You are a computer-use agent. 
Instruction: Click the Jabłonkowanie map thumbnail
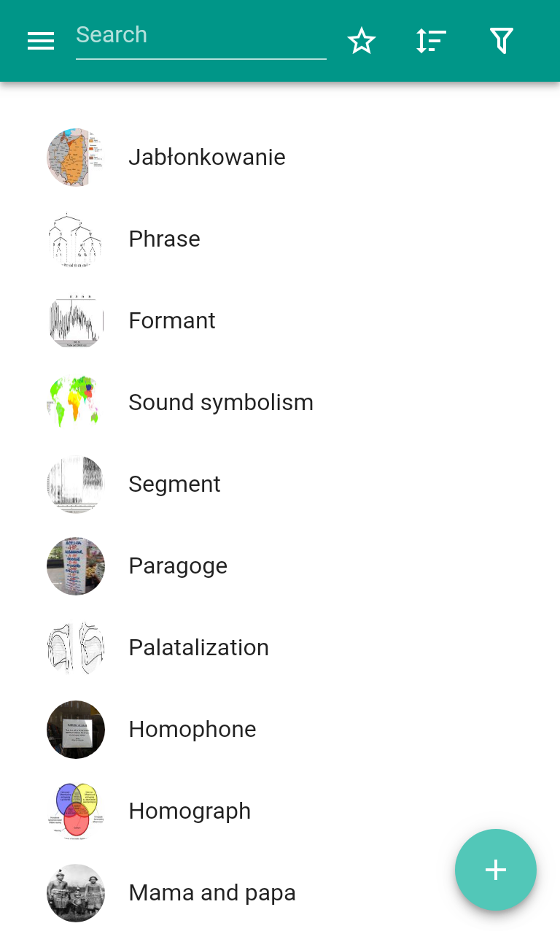(76, 158)
